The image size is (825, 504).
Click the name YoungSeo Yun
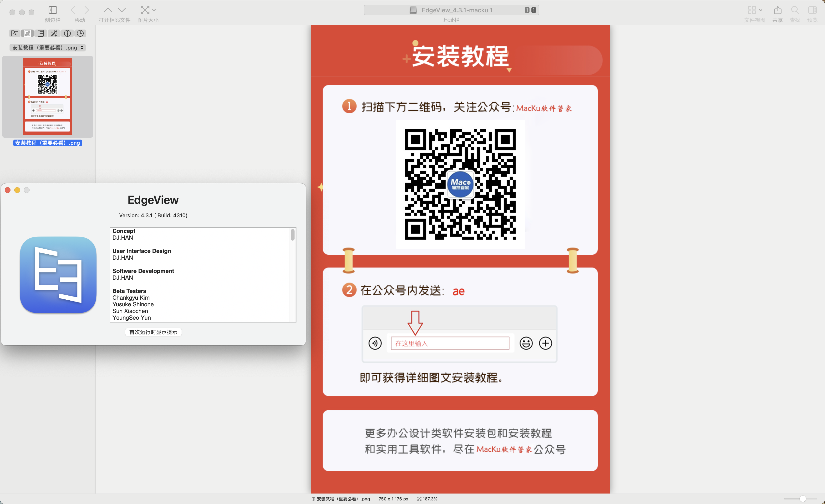(132, 318)
